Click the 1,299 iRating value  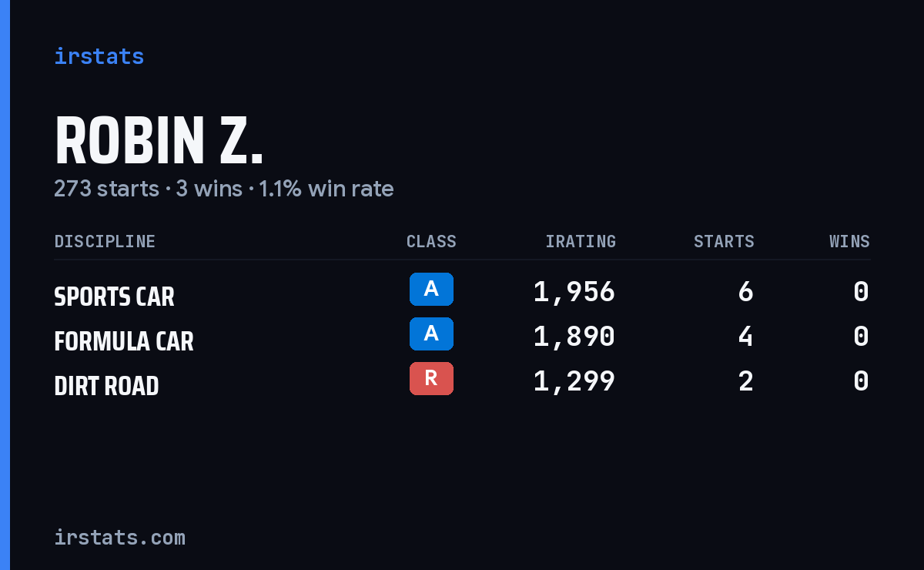(x=574, y=381)
